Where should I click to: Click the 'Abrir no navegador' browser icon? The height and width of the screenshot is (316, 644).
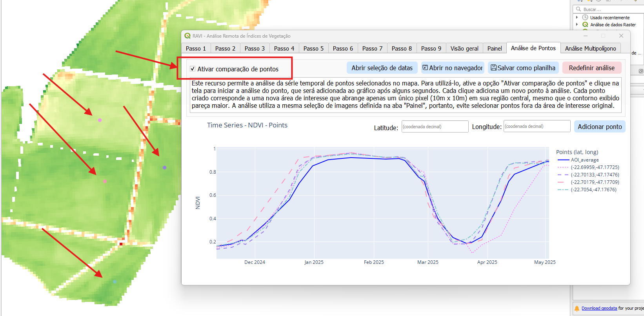pyautogui.click(x=425, y=68)
